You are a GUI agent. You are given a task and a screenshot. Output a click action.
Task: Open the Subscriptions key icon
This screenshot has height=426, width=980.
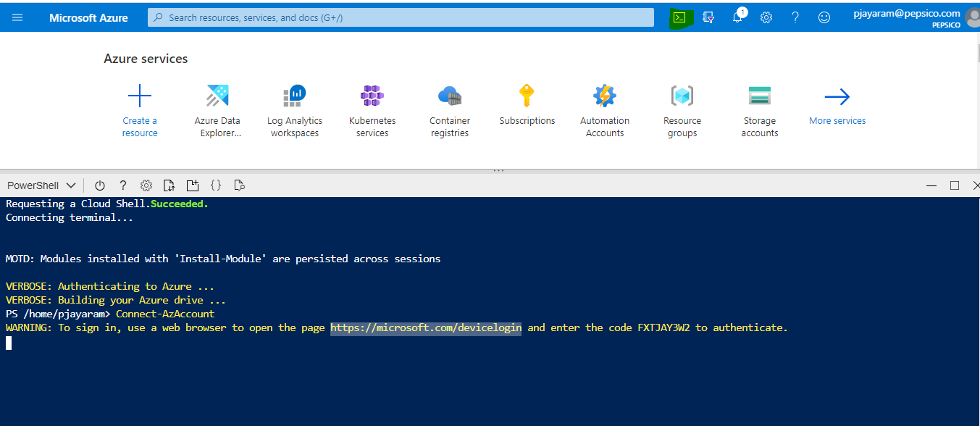[527, 96]
